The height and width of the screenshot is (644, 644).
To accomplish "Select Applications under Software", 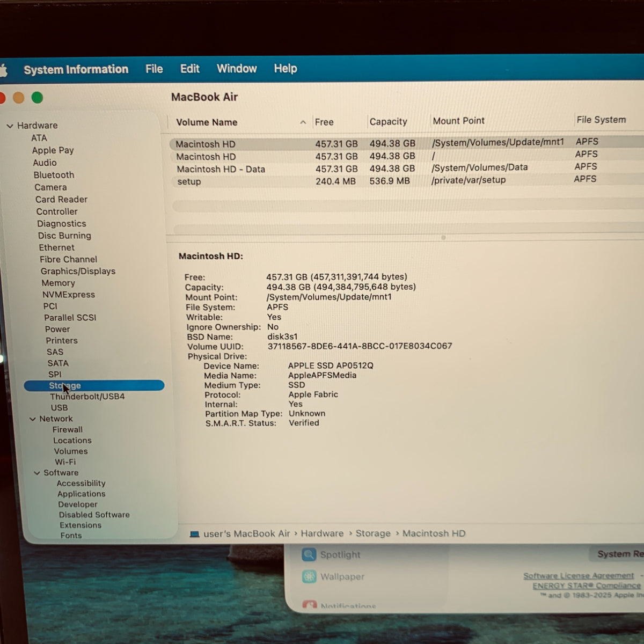I will [x=82, y=494].
